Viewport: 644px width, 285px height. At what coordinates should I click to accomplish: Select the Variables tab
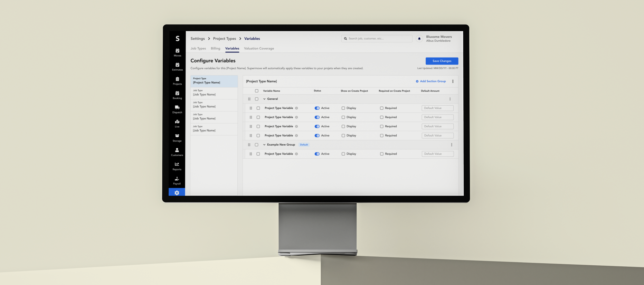(x=232, y=49)
